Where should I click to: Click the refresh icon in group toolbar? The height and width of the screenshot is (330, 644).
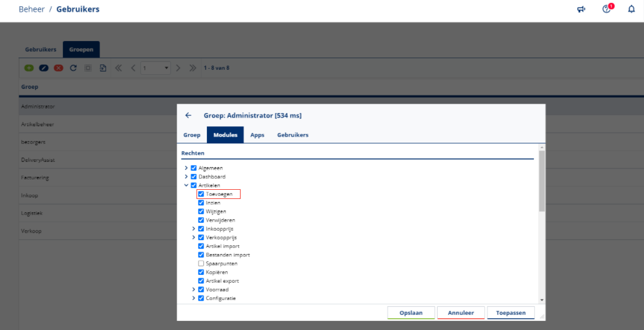[73, 67]
